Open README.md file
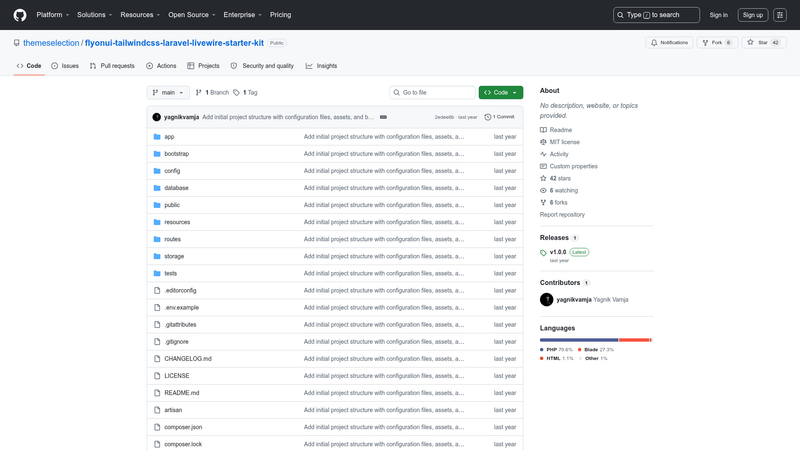800x450 pixels. tap(182, 393)
